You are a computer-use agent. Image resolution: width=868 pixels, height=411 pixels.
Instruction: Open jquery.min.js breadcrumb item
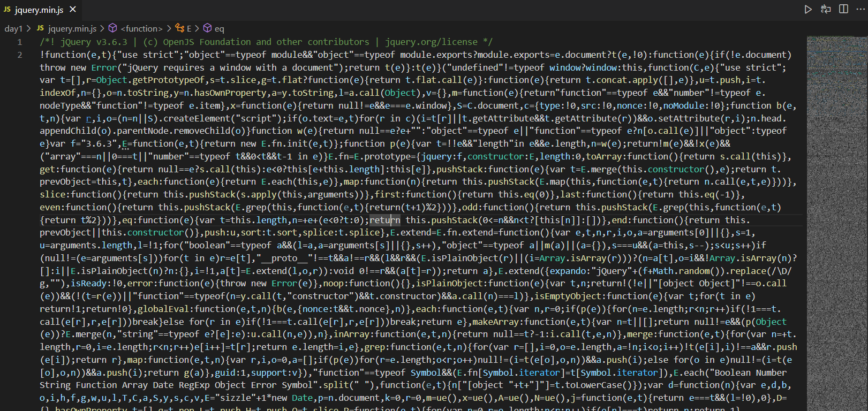coord(72,29)
